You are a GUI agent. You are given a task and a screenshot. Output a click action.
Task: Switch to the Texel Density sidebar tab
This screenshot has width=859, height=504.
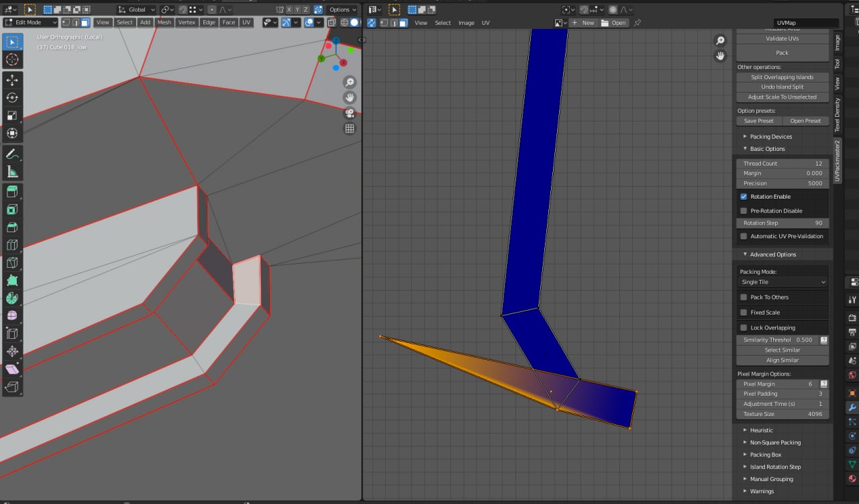(837, 115)
